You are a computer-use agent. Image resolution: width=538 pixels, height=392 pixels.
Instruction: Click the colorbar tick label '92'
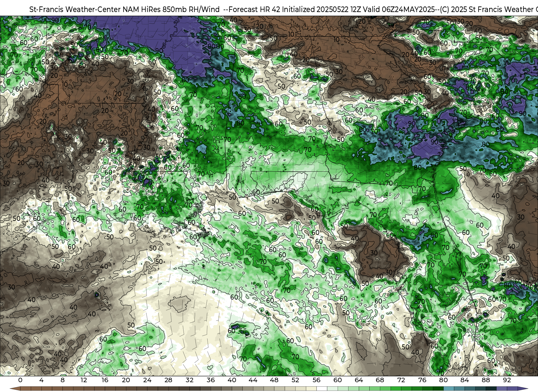[x=507, y=380]
